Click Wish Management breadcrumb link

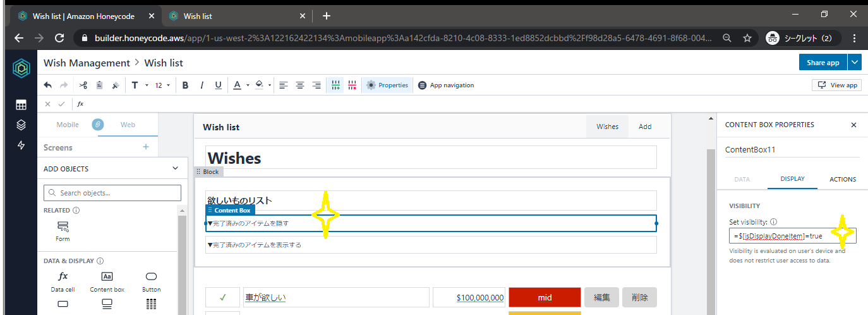click(87, 63)
